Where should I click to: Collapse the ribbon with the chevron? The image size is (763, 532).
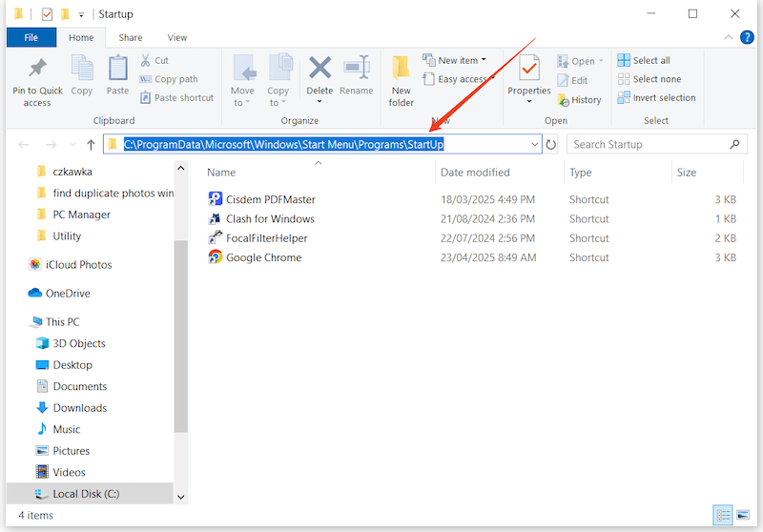729,37
